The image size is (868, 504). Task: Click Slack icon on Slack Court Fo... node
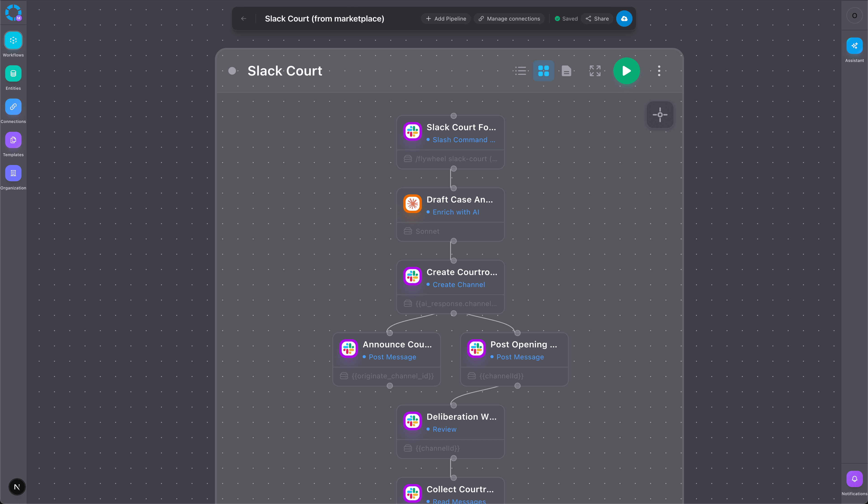pos(412,131)
